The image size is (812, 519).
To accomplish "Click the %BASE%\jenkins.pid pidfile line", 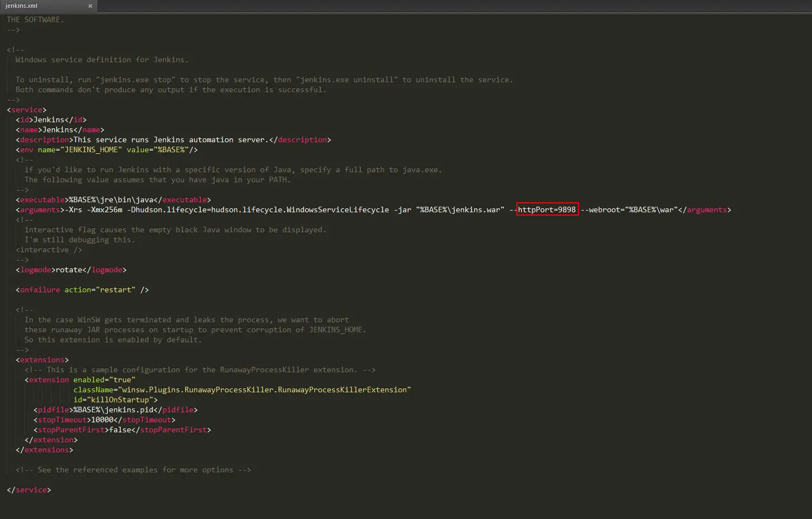I will [x=116, y=410].
